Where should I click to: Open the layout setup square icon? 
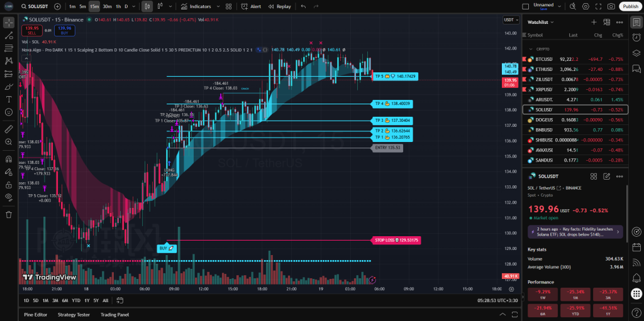pos(525,6)
